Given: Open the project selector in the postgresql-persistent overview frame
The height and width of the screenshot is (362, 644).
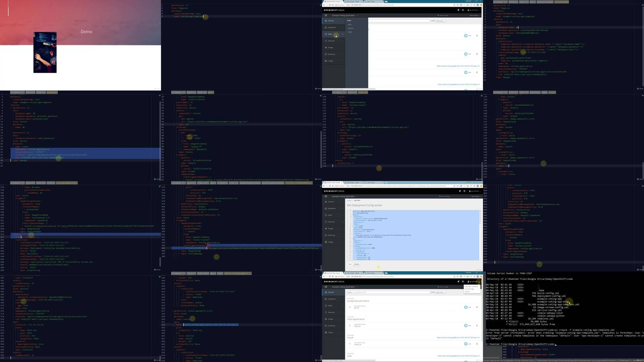Looking at the screenshot, I should pos(345,287).
